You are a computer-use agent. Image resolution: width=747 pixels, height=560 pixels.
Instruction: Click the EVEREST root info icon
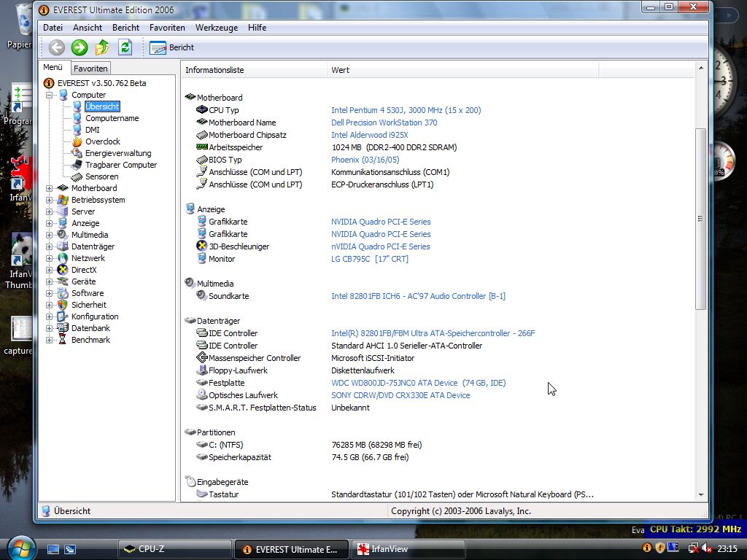[49, 83]
